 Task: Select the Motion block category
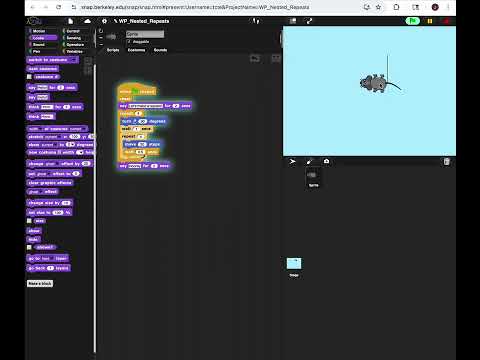43,31
